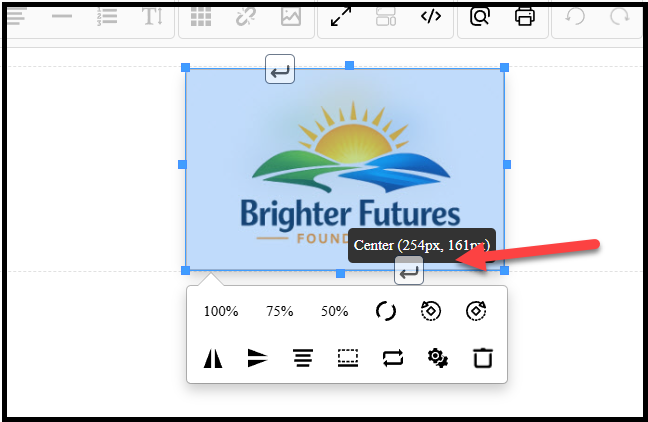Rotate the image left
The height and width of the screenshot is (422, 648).
(x=431, y=311)
